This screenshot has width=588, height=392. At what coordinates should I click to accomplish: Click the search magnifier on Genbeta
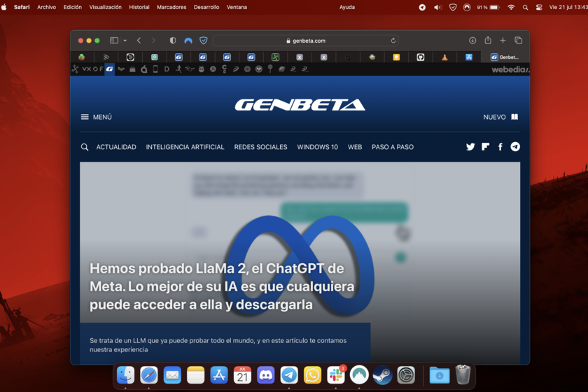(85, 147)
